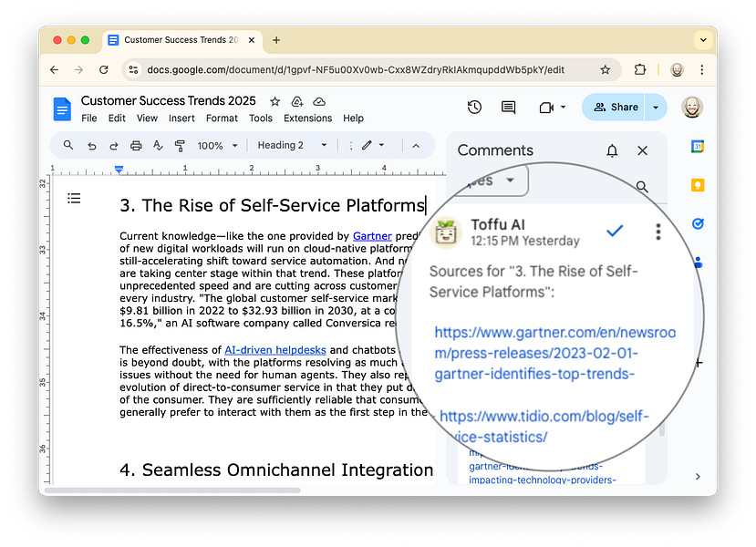Undo the last edit
Viewport: 756px width, 547px height.
pyautogui.click(x=91, y=146)
